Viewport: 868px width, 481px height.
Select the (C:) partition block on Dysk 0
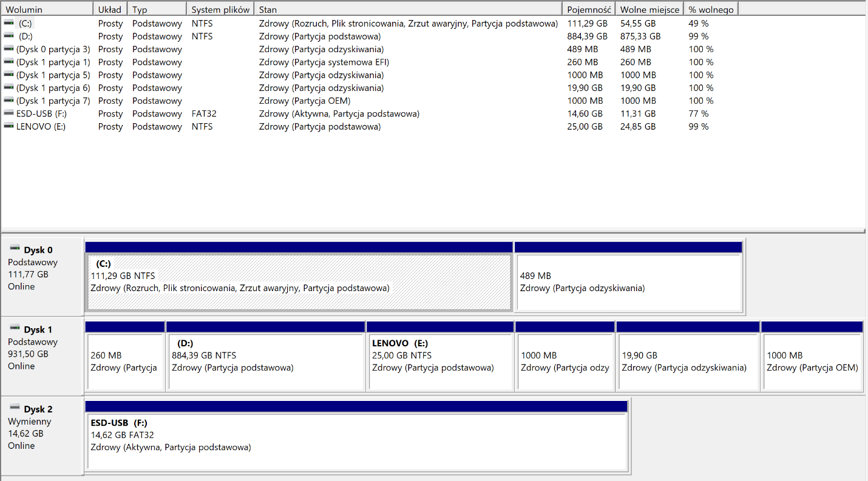click(299, 282)
